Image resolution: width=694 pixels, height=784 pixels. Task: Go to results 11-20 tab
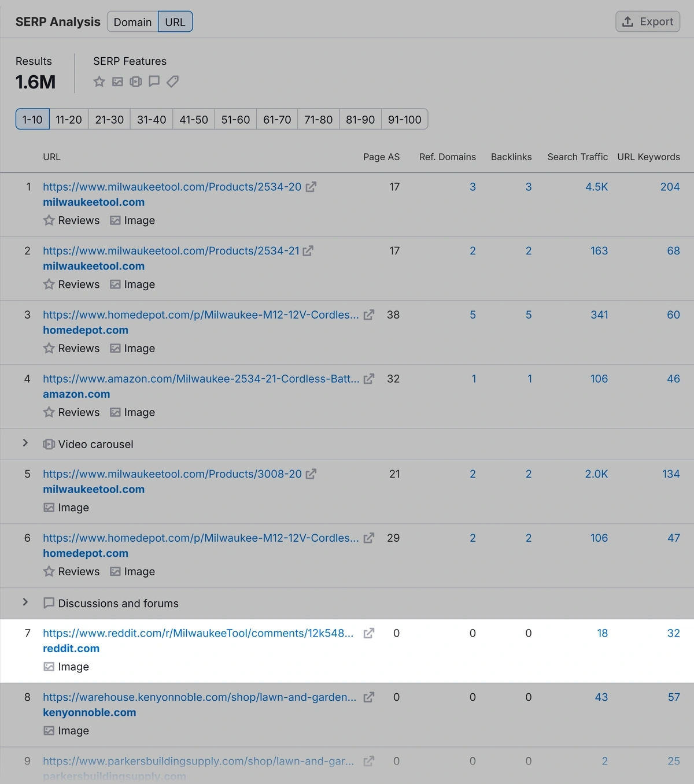click(69, 119)
